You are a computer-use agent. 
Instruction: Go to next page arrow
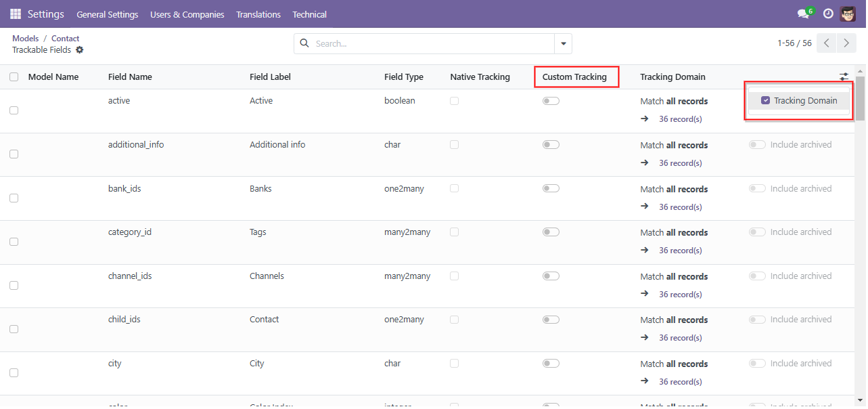(846, 43)
